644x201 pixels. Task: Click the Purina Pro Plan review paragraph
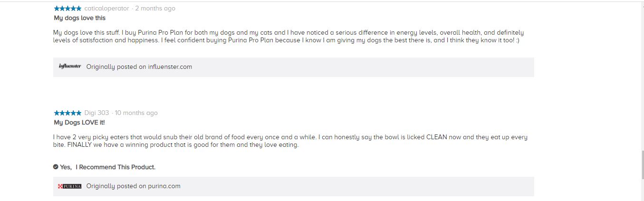coord(288,37)
